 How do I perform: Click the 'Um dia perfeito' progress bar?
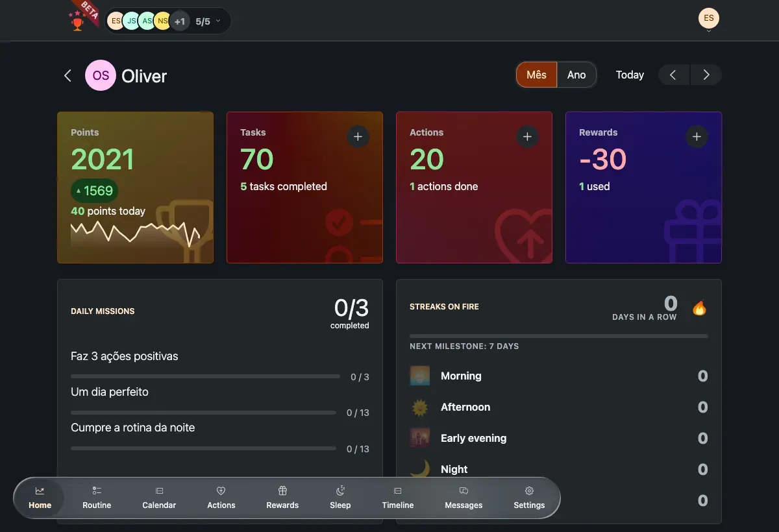coord(203,413)
